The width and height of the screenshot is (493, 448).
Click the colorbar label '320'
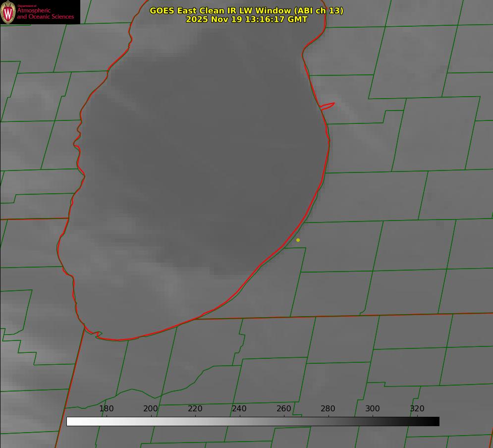pos(417,408)
